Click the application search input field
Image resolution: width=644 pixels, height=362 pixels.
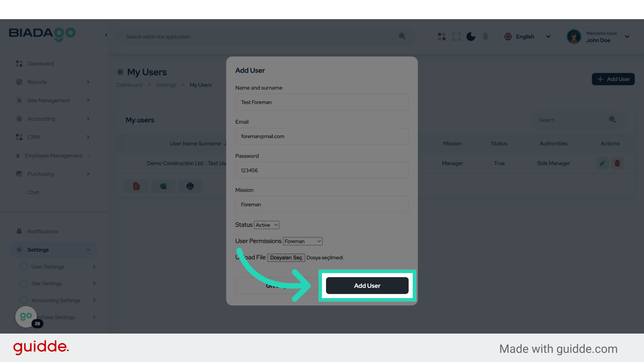click(x=235, y=37)
